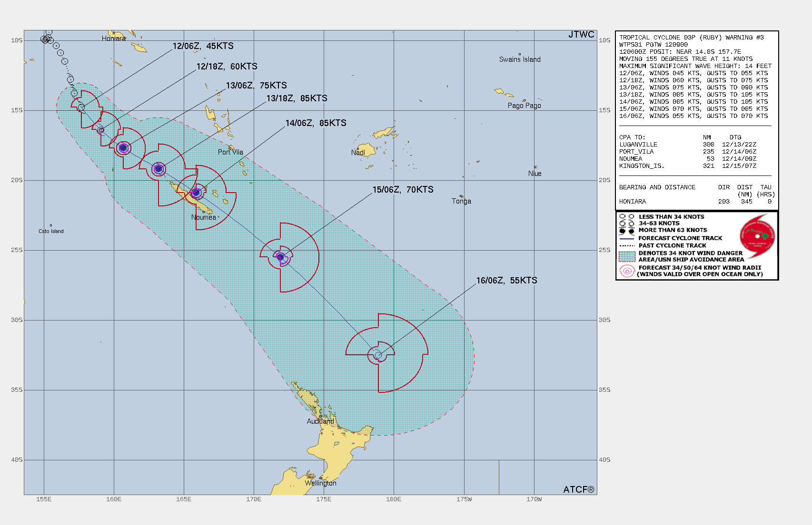Click the warning title TROPICAL CYCLONE 03P (RUBY)
The image size is (812, 525).
[x=671, y=38]
